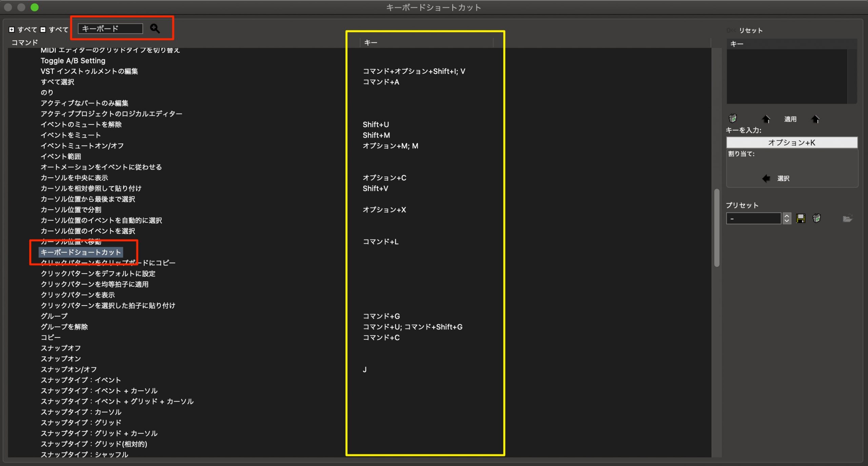Click the オプション+M; M key cell
The height and width of the screenshot is (466, 868).
click(x=390, y=146)
